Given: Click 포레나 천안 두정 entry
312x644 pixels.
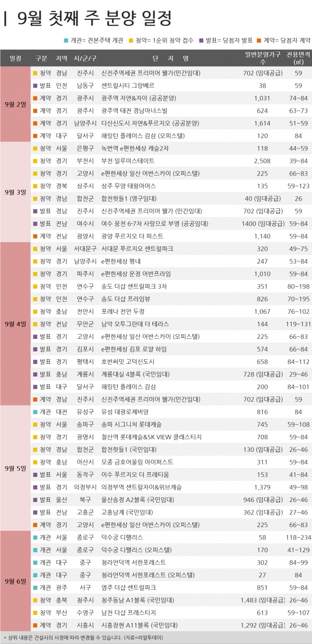Looking at the screenshot, I should (124, 311).
